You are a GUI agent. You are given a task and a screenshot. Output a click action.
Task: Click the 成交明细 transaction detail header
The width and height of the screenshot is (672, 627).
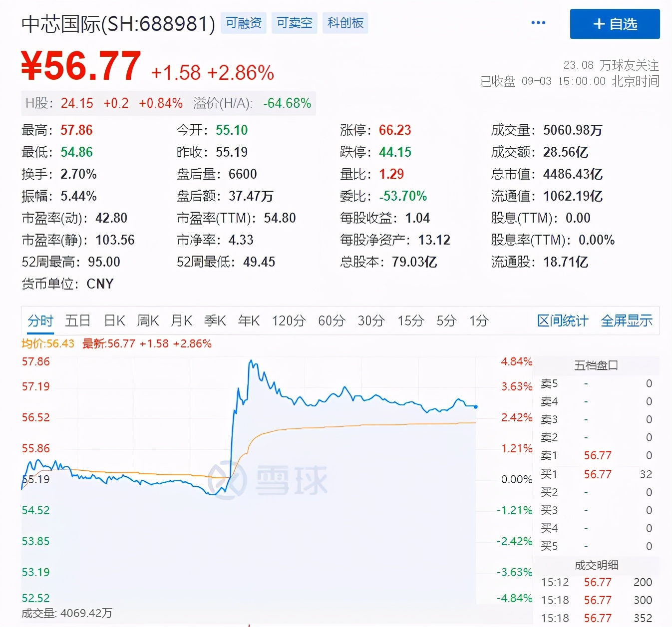tap(597, 566)
